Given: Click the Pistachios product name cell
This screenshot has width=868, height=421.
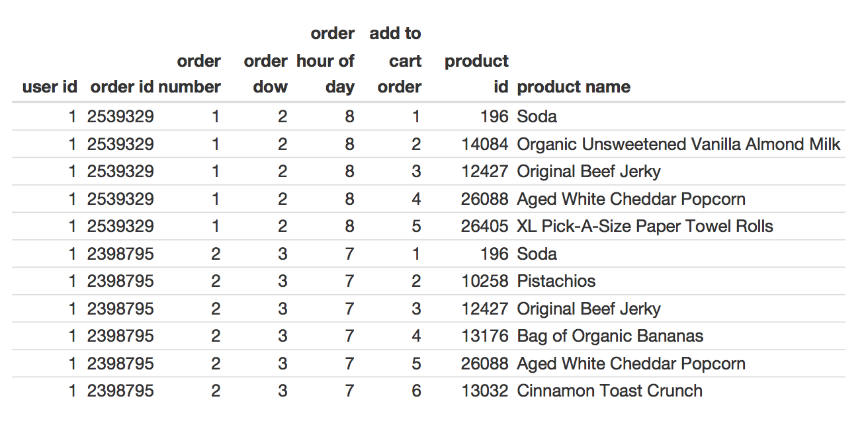Looking at the screenshot, I should (x=556, y=281).
